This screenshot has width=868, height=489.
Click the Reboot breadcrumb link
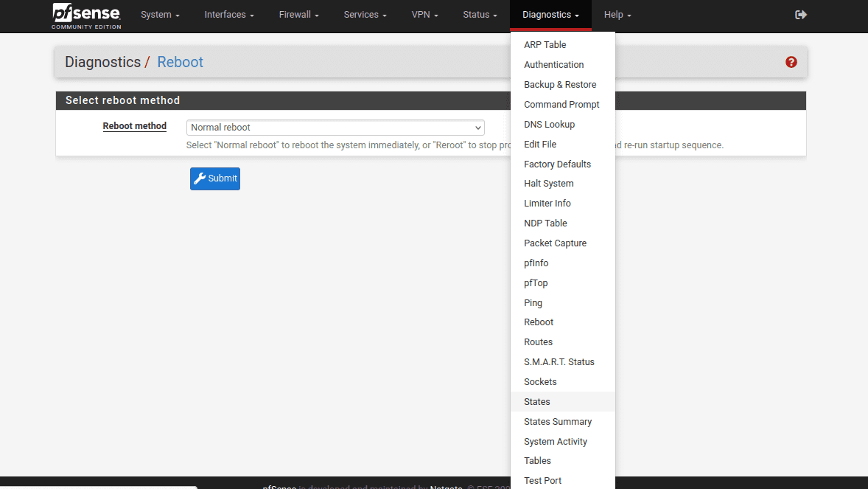tap(180, 62)
